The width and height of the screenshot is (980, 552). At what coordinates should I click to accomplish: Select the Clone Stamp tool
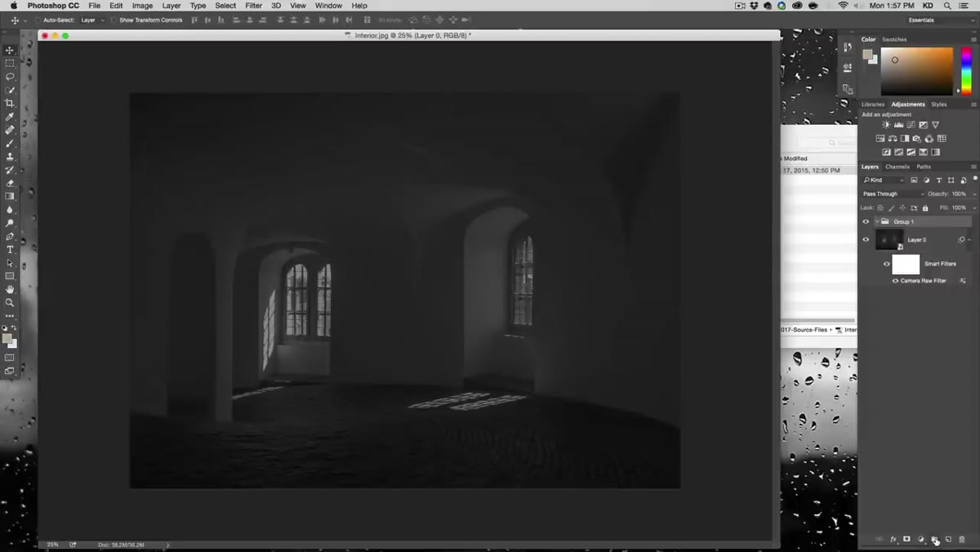click(x=10, y=156)
